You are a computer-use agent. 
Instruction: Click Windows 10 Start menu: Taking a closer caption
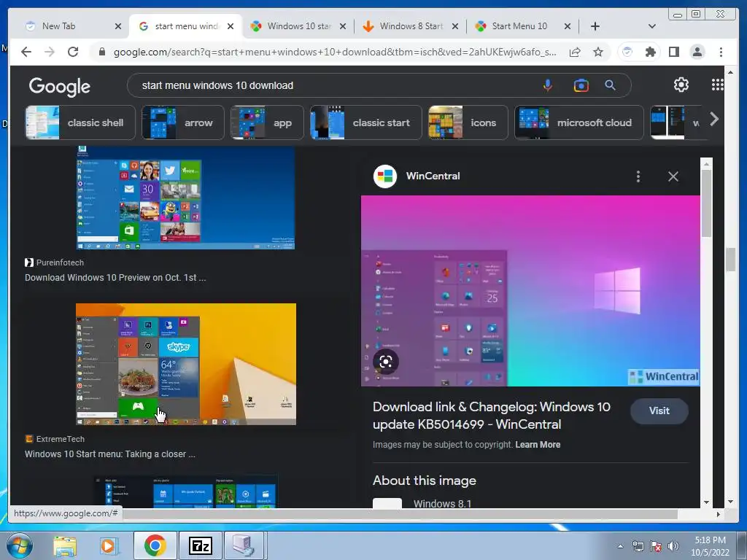tap(110, 454)
